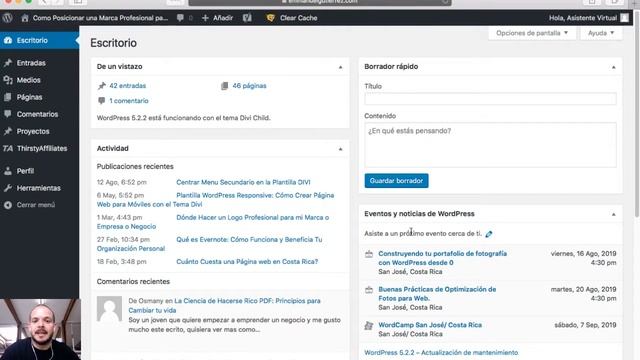Open WordPress 5.2.2 Actualización de mantenimiento link
640x360 pixels.
(441, 353)
